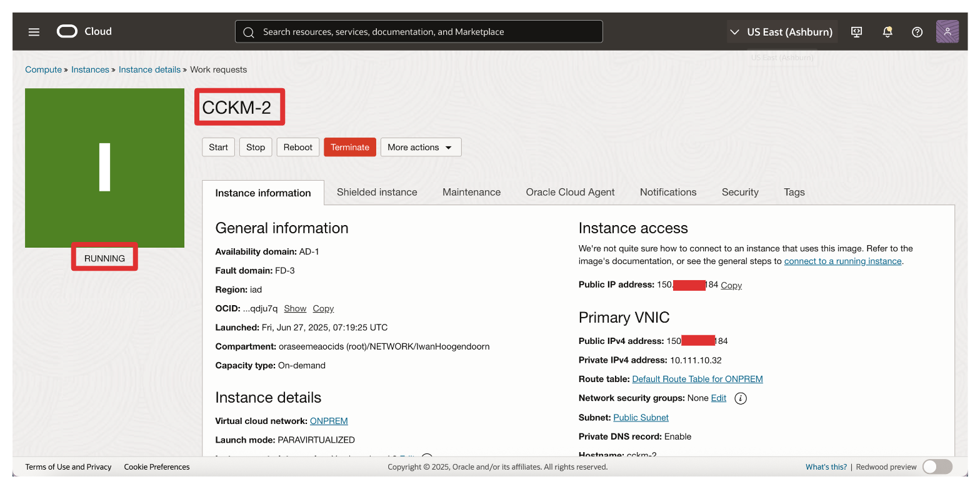Click the Reboot button

(x=297, y=147)
